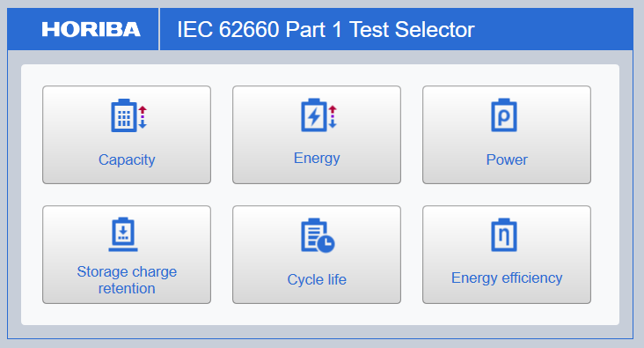Choose the Power test label

(x=507, y=159)
